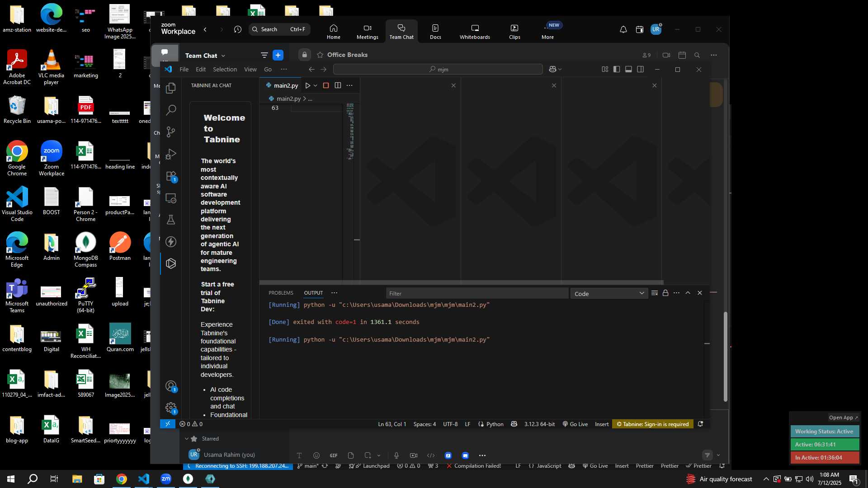868x488 pixels.
Task: Click the errors and warnings counter in status bar
Action: tap(191, 424)
